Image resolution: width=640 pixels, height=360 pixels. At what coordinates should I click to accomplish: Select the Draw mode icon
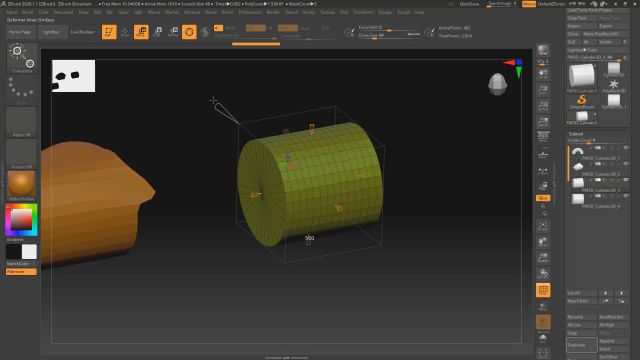point(125,32)
